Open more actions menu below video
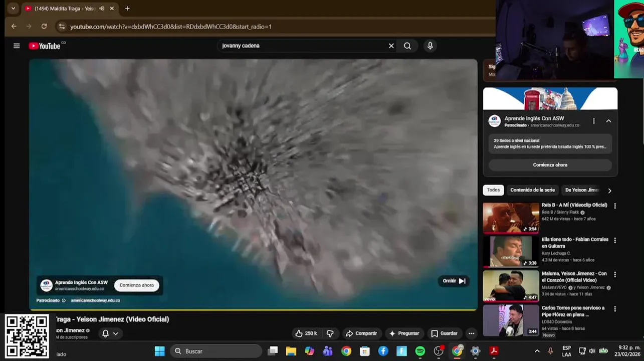This screenshot has height=361, width=644. (x=471, y=333)
